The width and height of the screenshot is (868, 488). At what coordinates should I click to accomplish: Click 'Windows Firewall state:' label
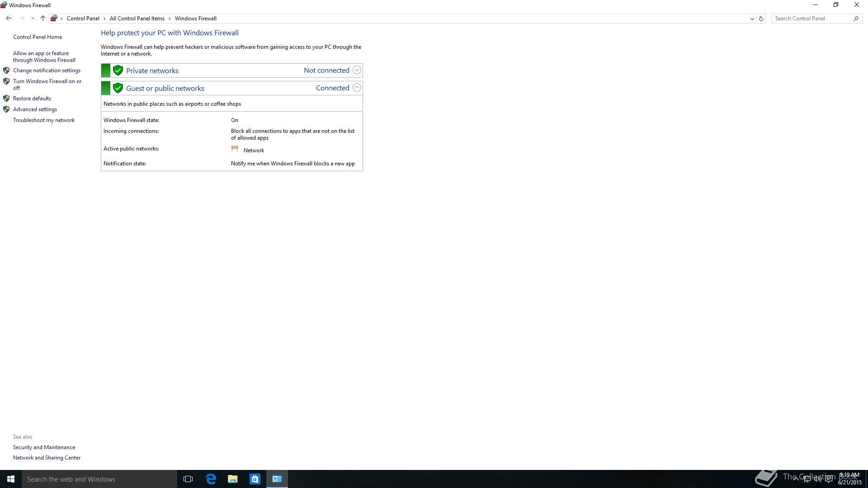(131, 120)
